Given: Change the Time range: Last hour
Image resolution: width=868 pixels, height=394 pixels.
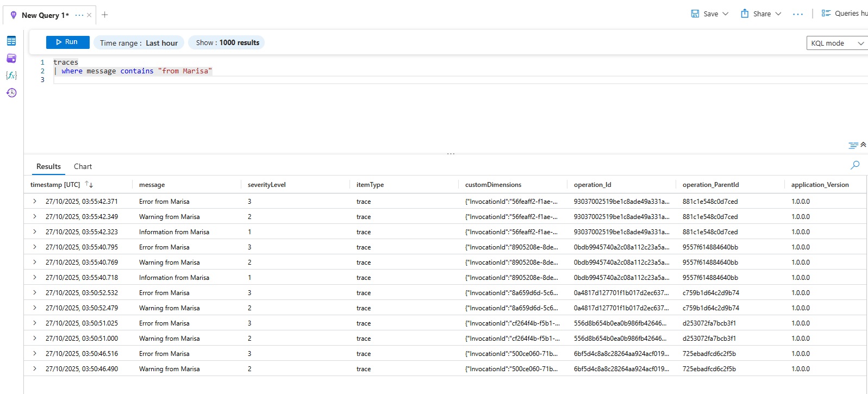Looking at the screenshot, I should pos(139,43).
